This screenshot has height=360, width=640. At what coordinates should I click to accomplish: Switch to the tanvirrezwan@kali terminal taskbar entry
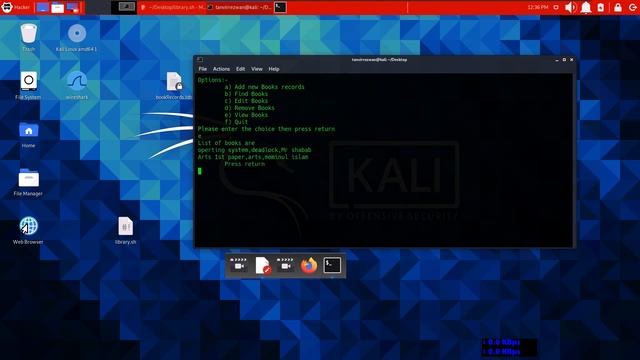(239, 7)
